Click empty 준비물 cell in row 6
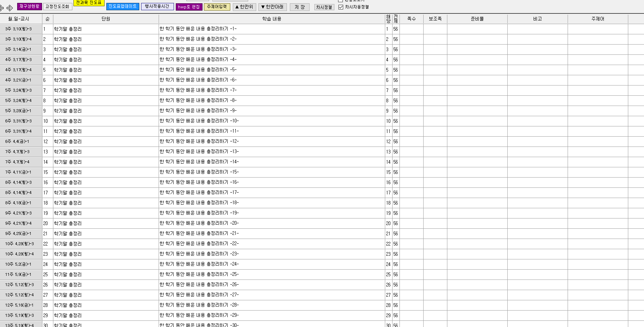The height and width of the screenshot is (327, 644). pyautogui.click(x=477, y=80)
